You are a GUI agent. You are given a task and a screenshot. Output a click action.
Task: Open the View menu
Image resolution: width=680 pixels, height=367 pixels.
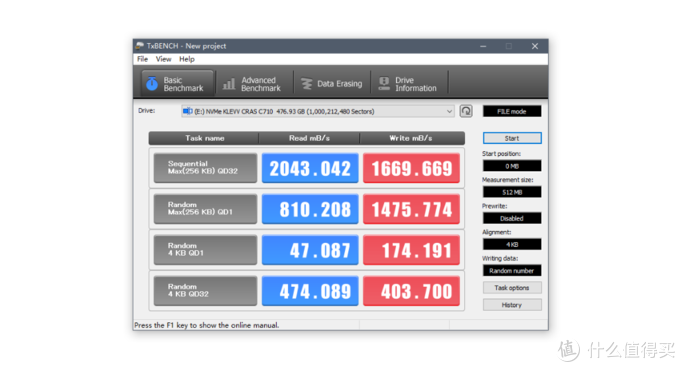[x=163, y=59]
